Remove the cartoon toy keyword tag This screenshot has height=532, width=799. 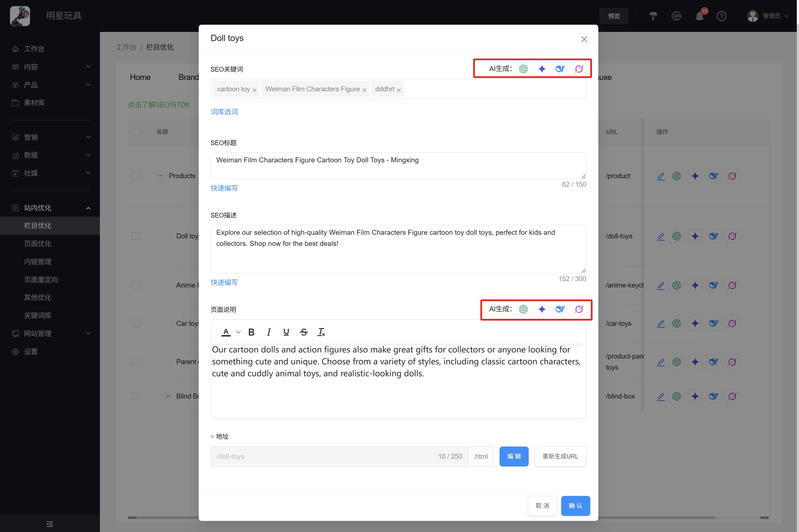tap(254, 90)
